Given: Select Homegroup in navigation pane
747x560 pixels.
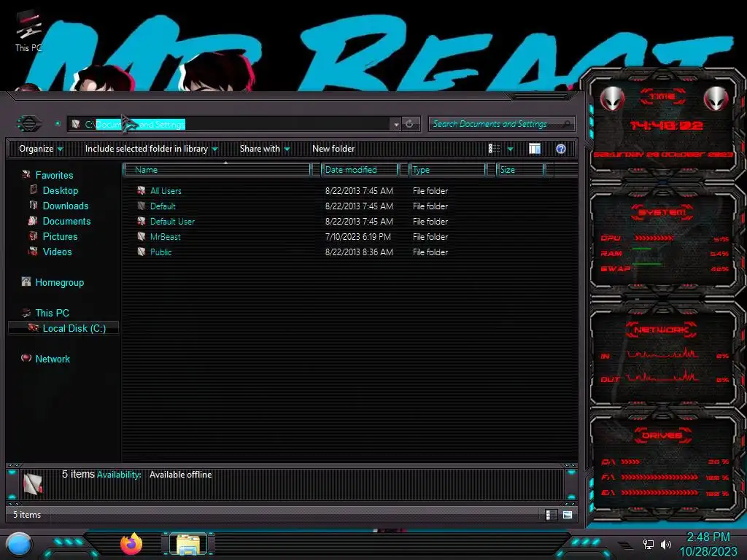Looking at the screenshot, I should tap(60, 282).
